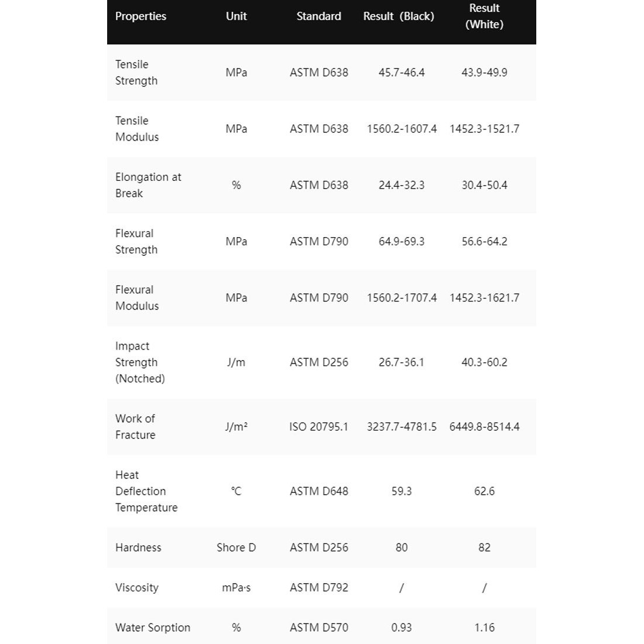The height and width of the screenshot is (644, 644).
Task: Click the Tensile Modulus black value 1560.2-1607.4
Action: pyautogui.click(x=402, y=129)
